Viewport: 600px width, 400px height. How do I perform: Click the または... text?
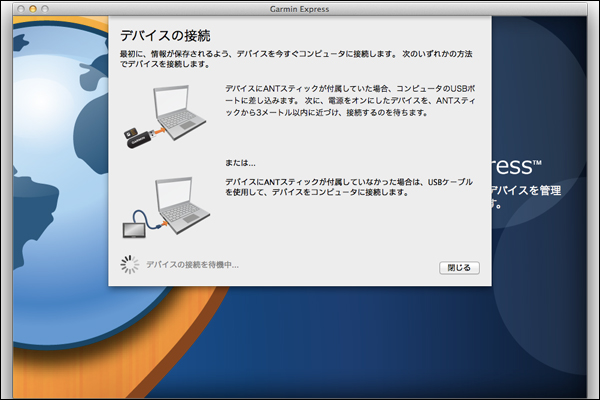tap(240, 163)
